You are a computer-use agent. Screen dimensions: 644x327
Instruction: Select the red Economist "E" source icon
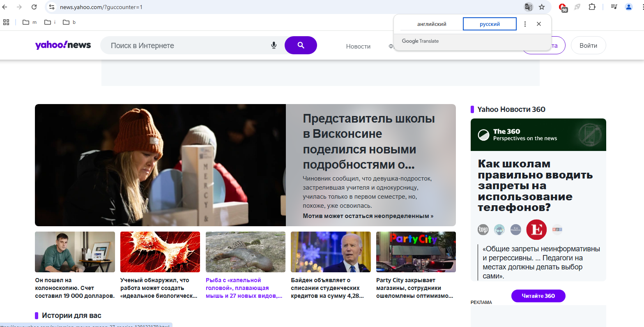(x=536, y=230)
